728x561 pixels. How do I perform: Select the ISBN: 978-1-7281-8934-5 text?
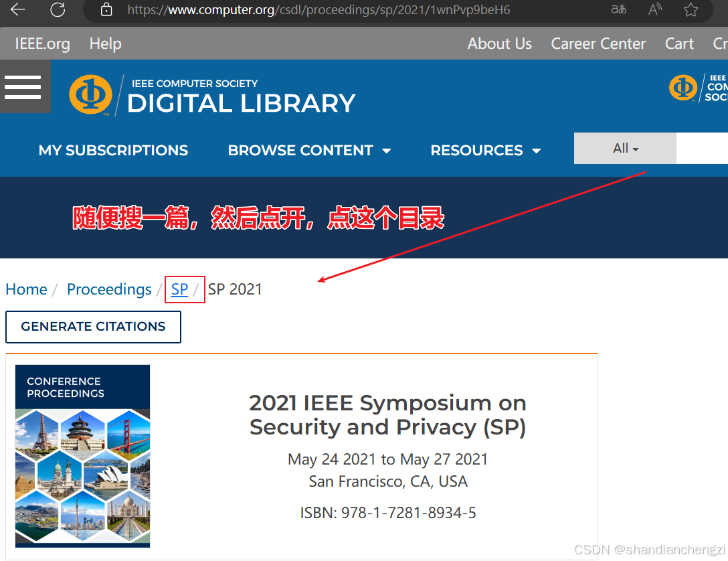387,513
